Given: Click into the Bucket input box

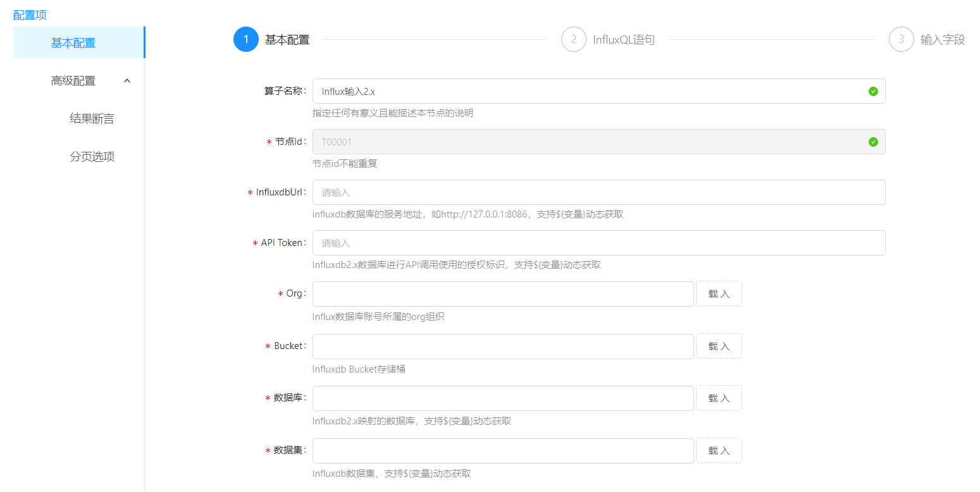Looking at the screenshot, I should coord(503,346).
